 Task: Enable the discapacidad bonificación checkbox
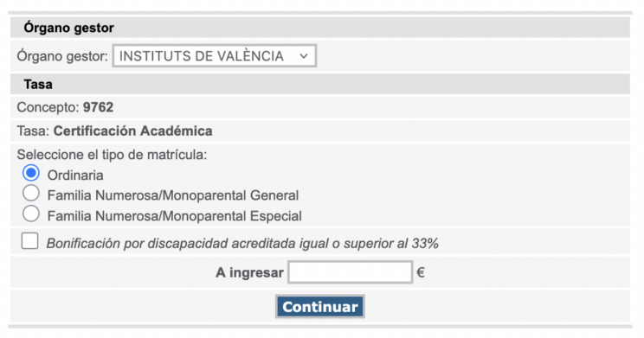coord(30,241)
